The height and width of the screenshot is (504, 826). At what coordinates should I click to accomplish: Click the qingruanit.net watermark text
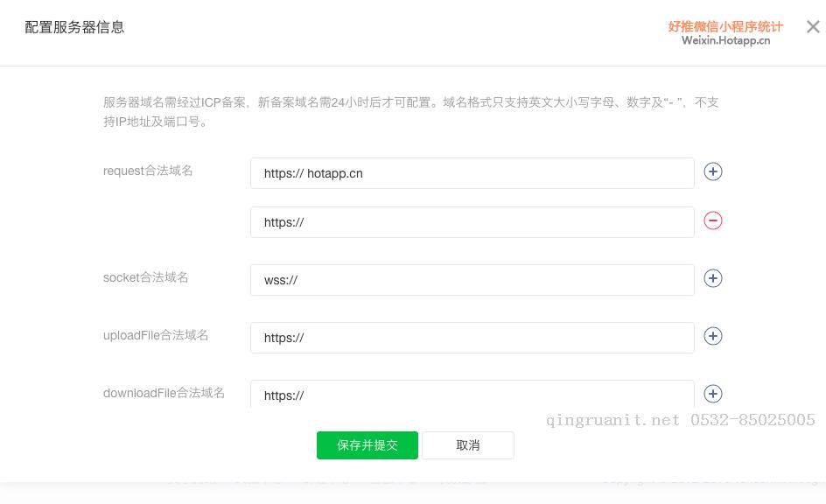pyautogui.click(x=612, y=420)
